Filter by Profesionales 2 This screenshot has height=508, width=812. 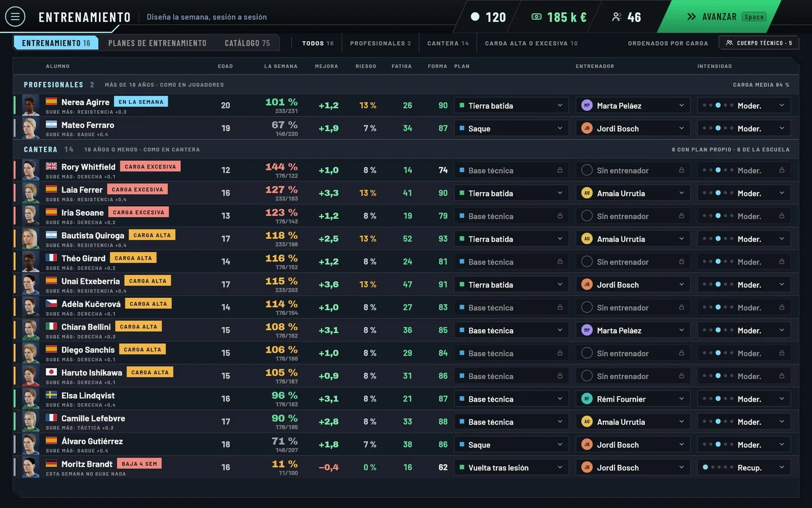point(381,43)
